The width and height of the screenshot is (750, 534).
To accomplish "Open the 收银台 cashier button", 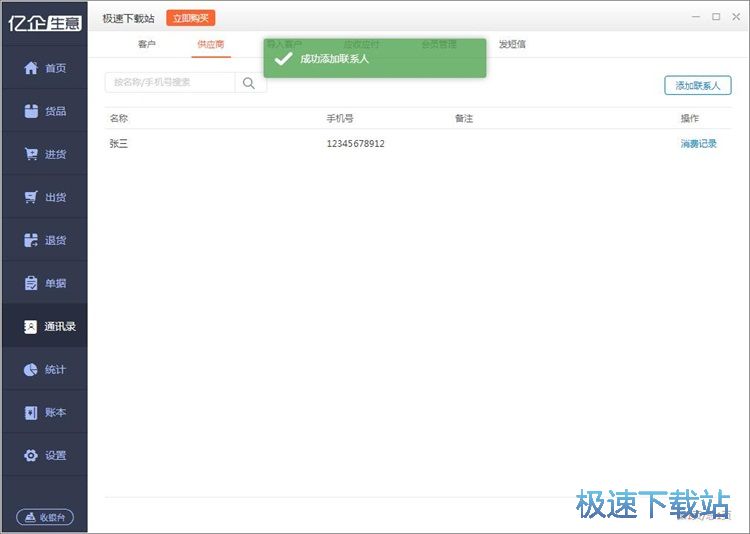I will click(45, 517).
